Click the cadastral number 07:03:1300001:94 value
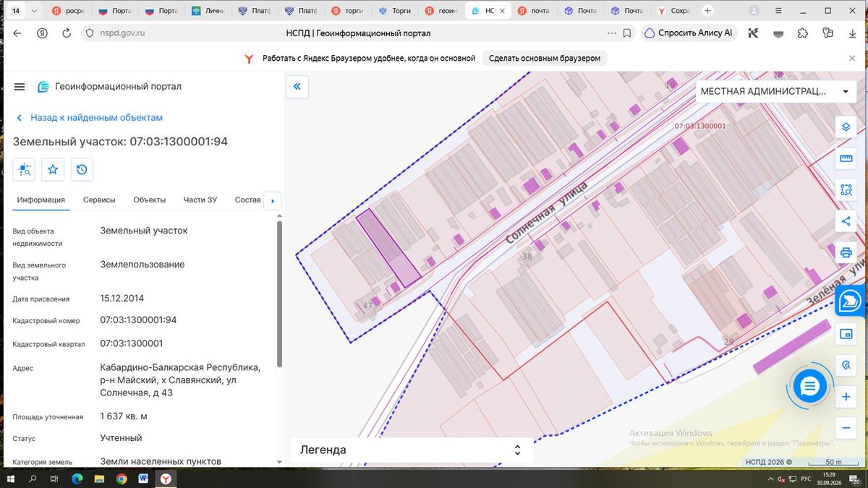868x488 pixels. (x=138, y=320)
